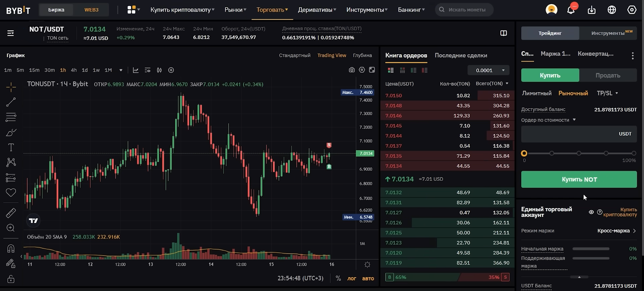
Task: Switch to the Продать sell toggle
Action: click(x=608, y=75)
